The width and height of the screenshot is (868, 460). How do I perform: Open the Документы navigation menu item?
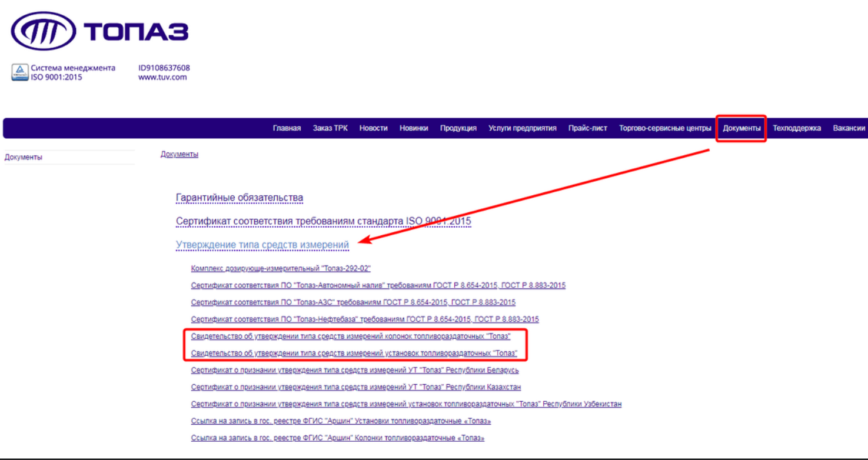click(741, 128)
